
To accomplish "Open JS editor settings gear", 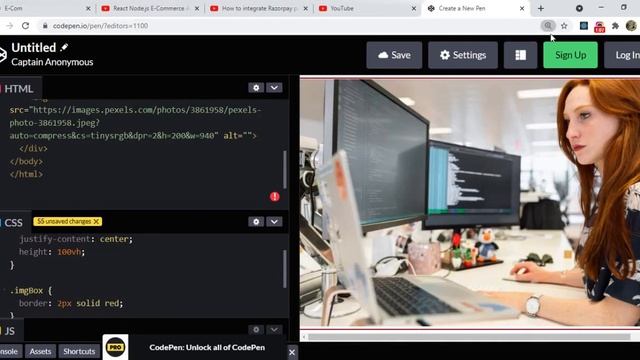I will pyautogui.click(x=256, y=330).
